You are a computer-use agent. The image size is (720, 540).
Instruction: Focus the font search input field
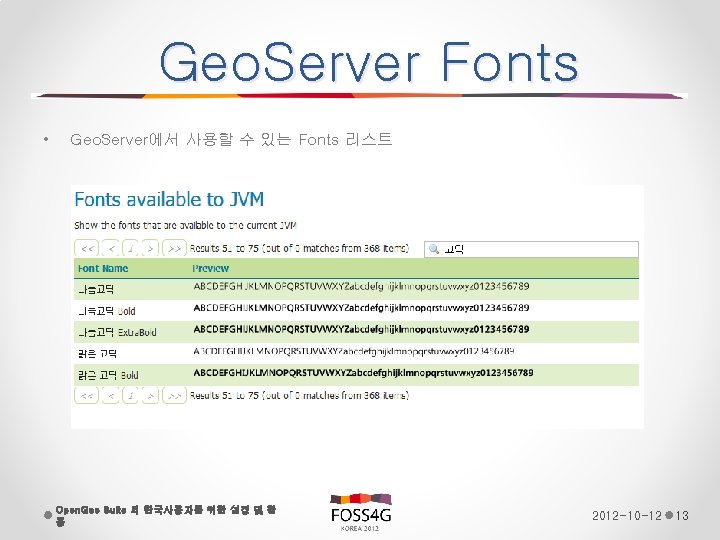(531, 249)
